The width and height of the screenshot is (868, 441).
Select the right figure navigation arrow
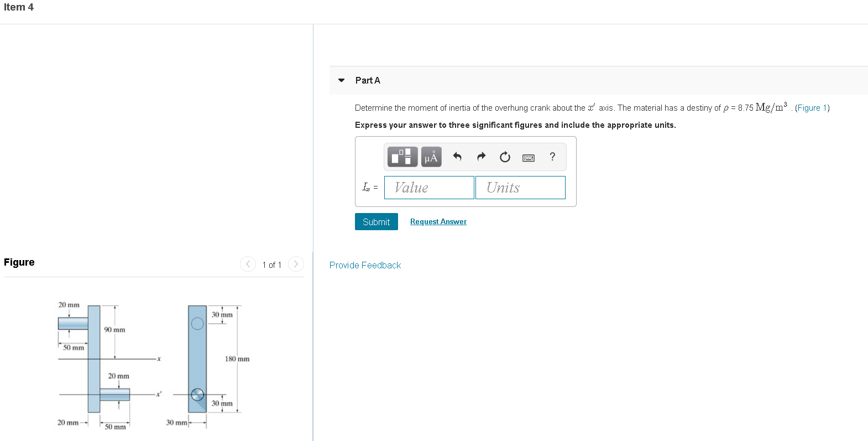click(296, 264)
